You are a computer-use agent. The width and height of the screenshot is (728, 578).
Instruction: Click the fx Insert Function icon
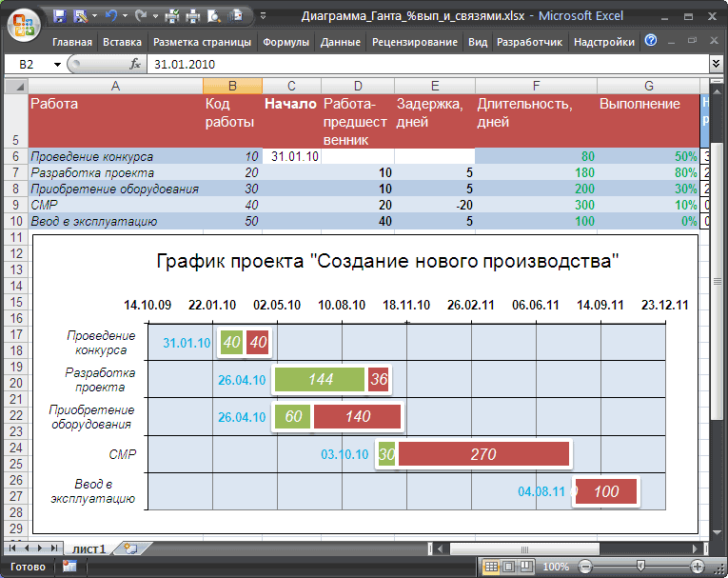tap(135, 64)
